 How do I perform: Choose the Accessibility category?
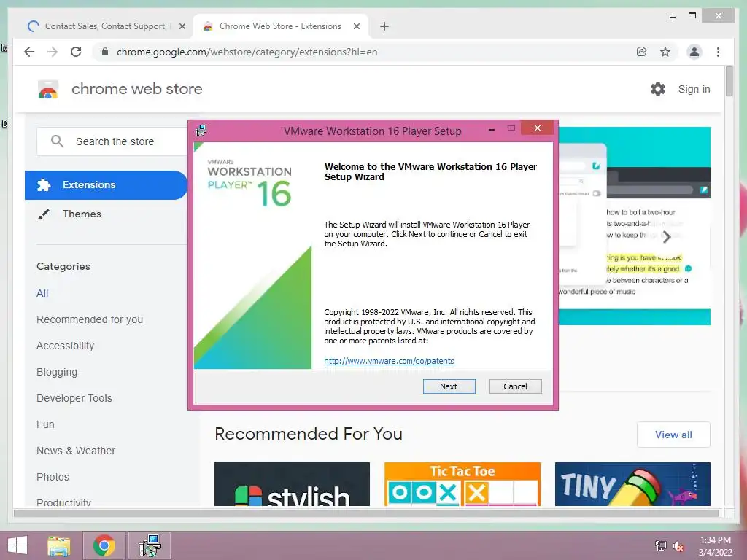tap(65, 346)
